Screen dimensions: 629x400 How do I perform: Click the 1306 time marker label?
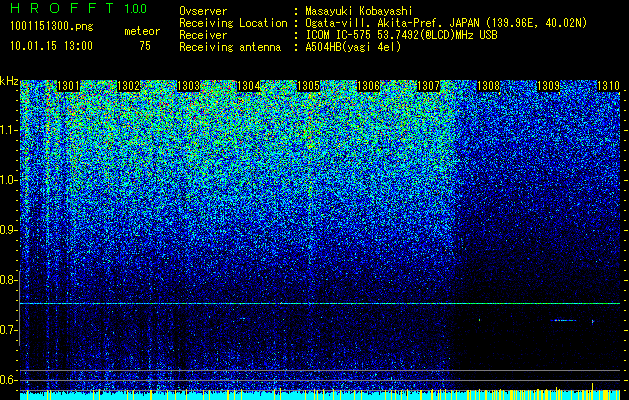click(x=368, y=86)
